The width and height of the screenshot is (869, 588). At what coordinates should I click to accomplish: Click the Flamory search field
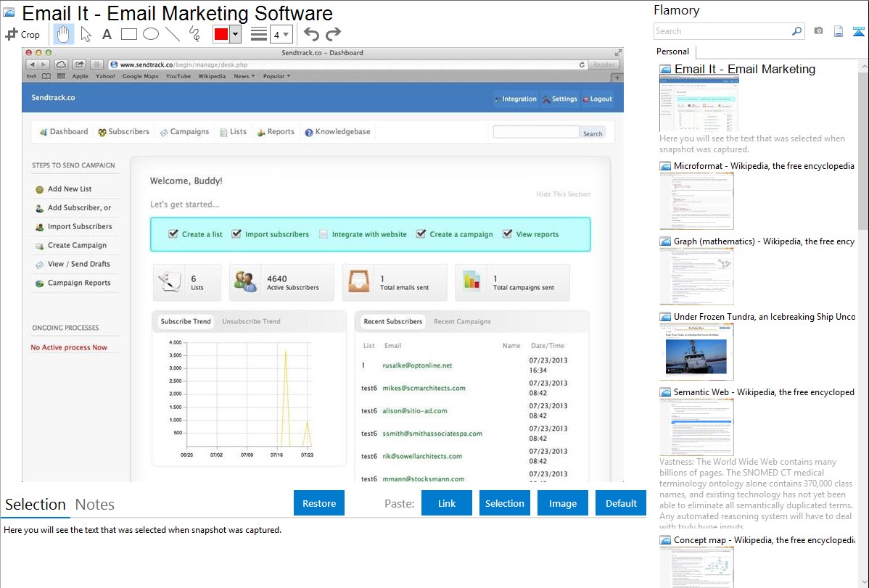(x=722, y=31)
